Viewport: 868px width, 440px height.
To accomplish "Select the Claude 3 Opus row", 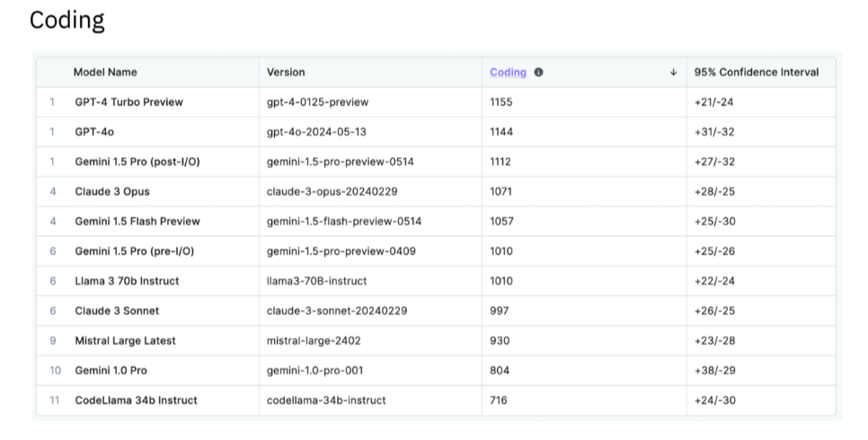I will 436,192.
